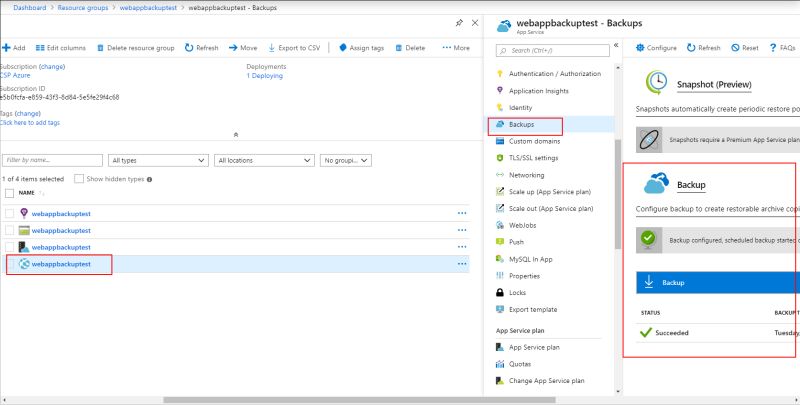Click the Search (Ctrl+/) box

coord(553,50)
